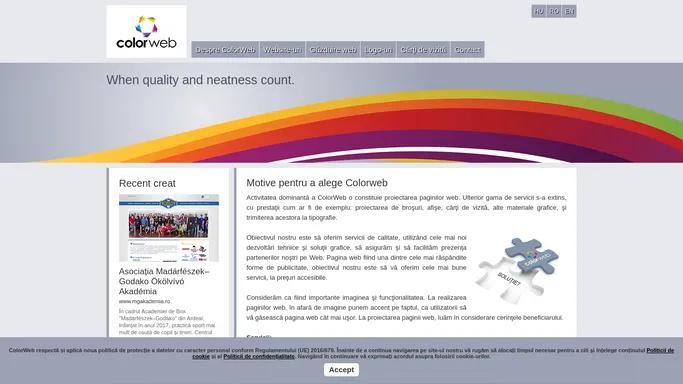
Task: Click the ColorWeb logo
Action: [x=146, y=31]
